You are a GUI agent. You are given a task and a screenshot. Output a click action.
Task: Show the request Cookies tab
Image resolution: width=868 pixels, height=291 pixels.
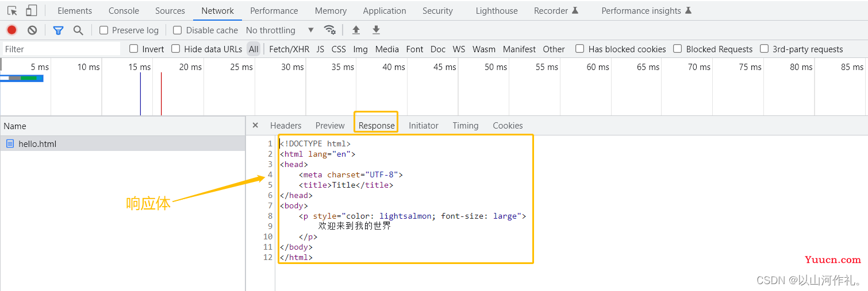tap(508, 125)
